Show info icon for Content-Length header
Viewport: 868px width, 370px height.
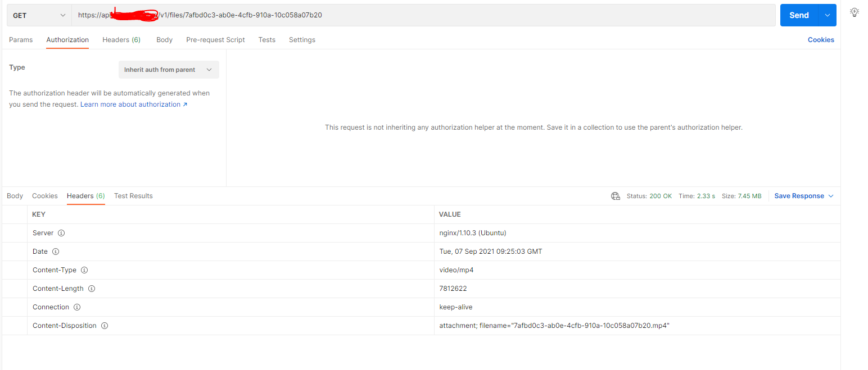coord(92,289)
